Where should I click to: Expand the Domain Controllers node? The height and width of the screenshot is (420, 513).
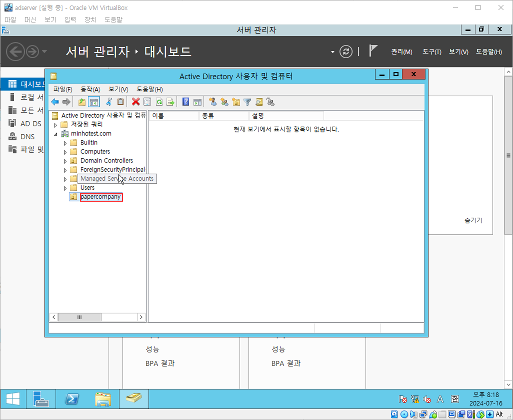(x=65, y=161)
